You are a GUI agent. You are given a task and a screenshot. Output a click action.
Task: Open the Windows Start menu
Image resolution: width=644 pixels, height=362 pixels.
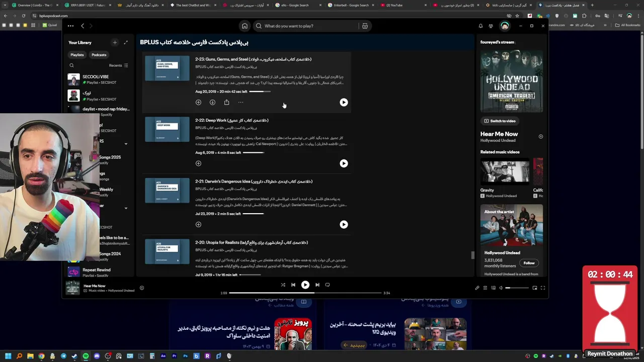(8, 356)
